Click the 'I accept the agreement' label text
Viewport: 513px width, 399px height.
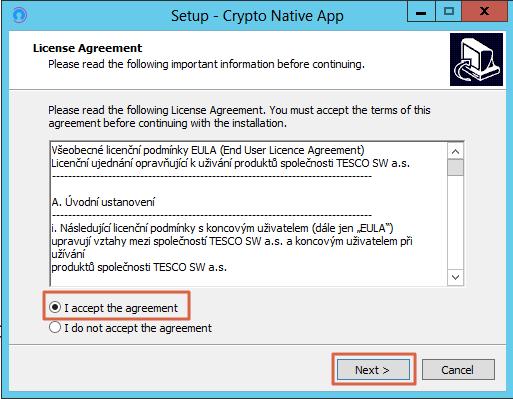pos(121,308)
